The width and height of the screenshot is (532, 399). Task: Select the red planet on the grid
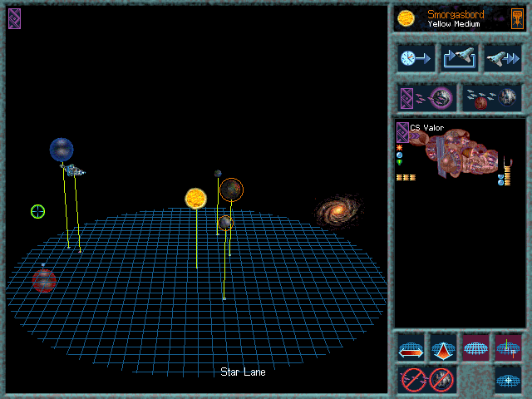(44, 281)
